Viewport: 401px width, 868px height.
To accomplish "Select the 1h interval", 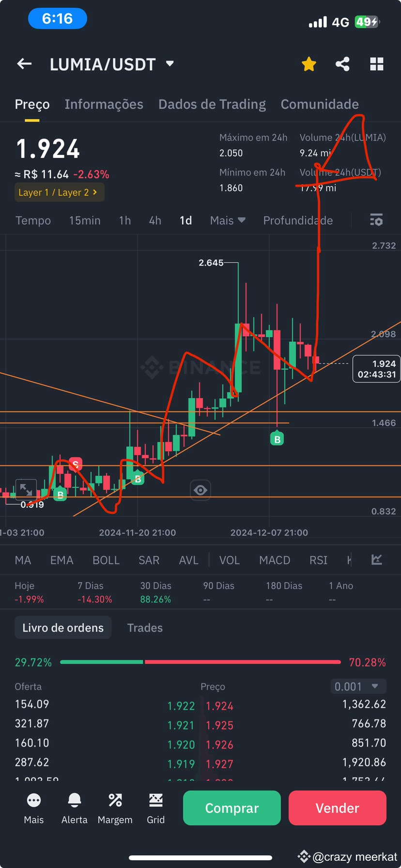I will (125, 220).
